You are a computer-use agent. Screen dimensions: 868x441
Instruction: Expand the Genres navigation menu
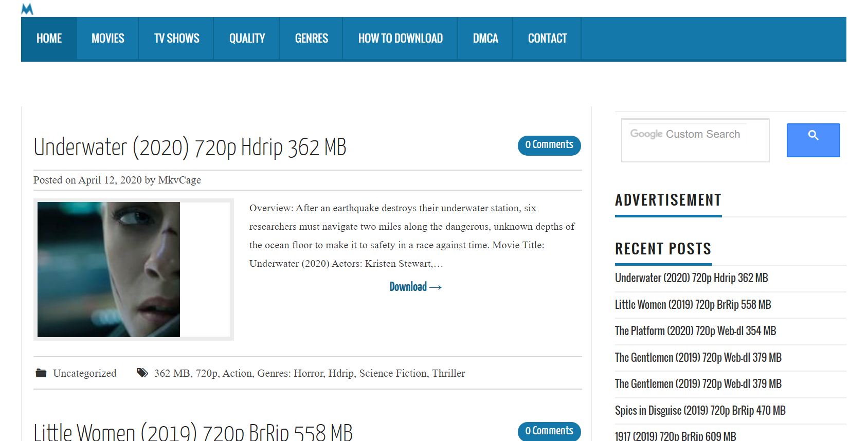311,39
